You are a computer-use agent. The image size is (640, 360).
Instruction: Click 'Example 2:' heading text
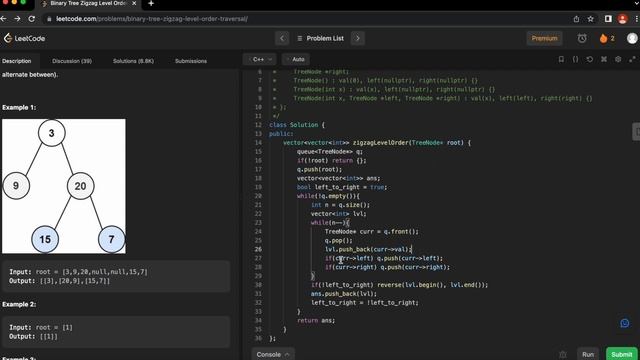pos(19,304)
